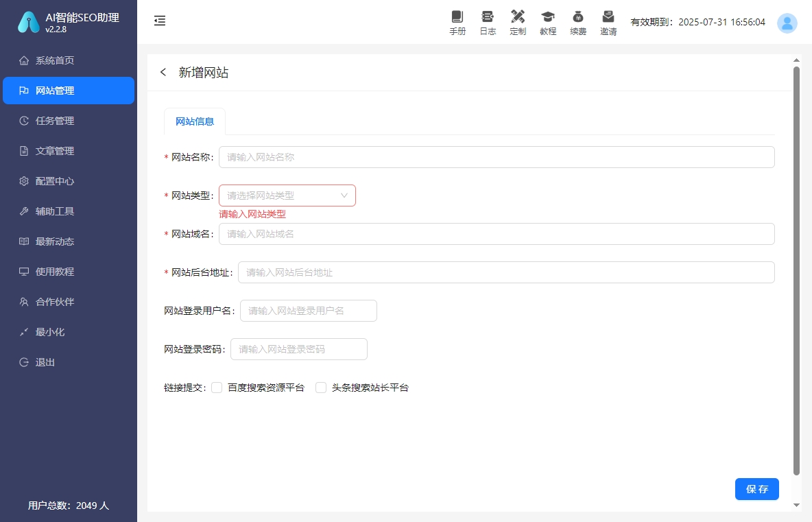Collapse the sidebar with the toggle icon

tap(160, 21)
